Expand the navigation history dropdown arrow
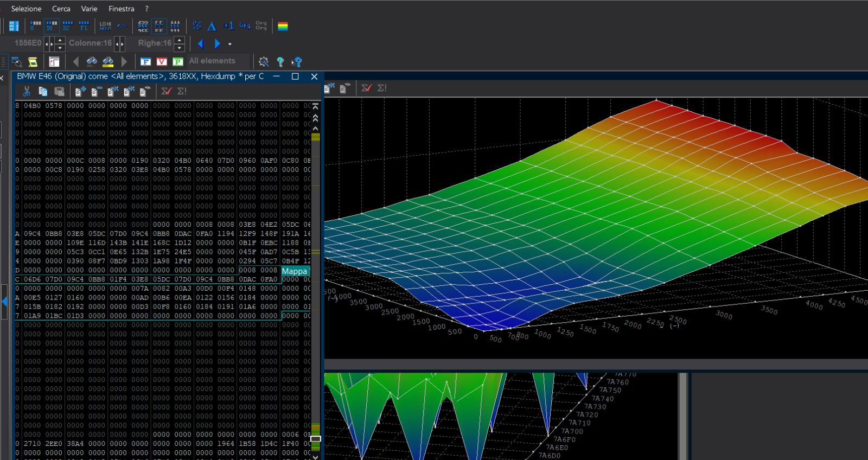868x460 pixels. pyautogui.click(x=230, y=44)
